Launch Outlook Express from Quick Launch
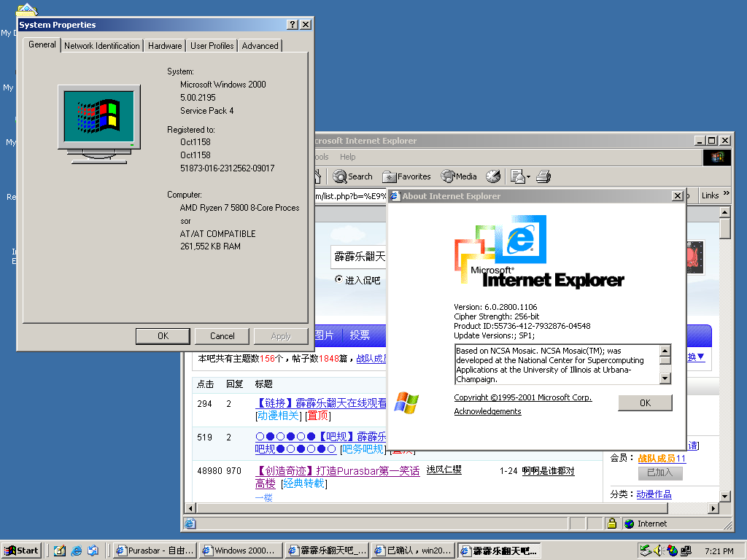The width and height of the screenshot is (747, 560). 93,551
